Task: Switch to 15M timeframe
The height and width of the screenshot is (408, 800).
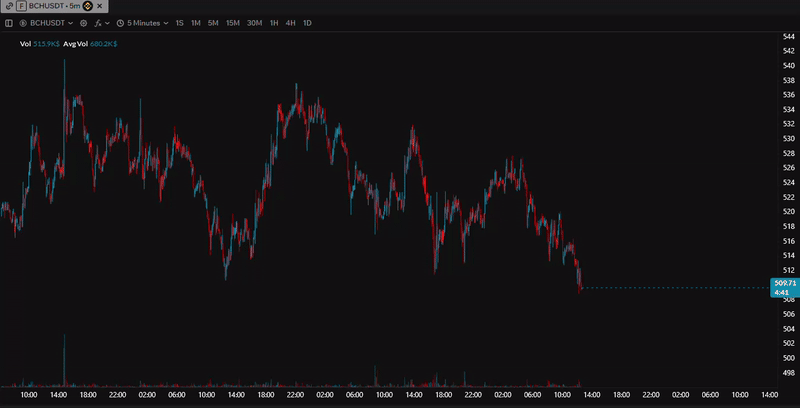Action: pos(233,23)
